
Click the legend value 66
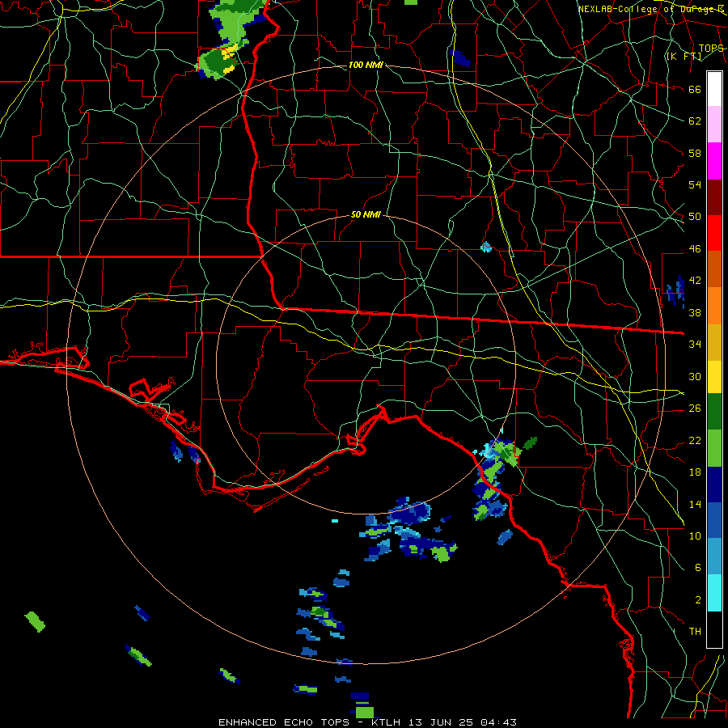(695, 90)
